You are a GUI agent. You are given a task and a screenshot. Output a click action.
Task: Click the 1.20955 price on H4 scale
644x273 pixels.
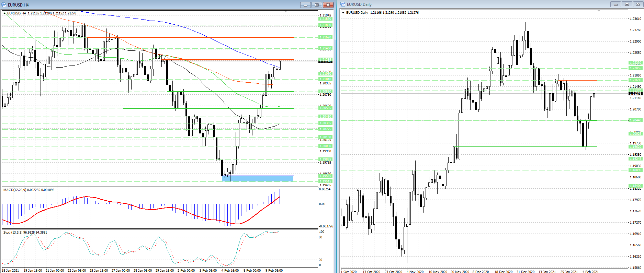click(x=325, y=83)
